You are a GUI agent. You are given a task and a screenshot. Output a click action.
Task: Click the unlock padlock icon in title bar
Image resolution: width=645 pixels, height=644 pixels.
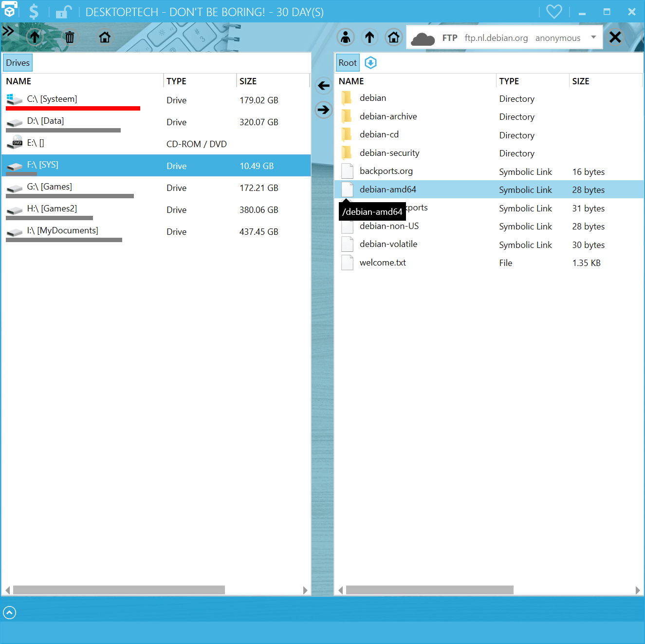coord(63,12)
